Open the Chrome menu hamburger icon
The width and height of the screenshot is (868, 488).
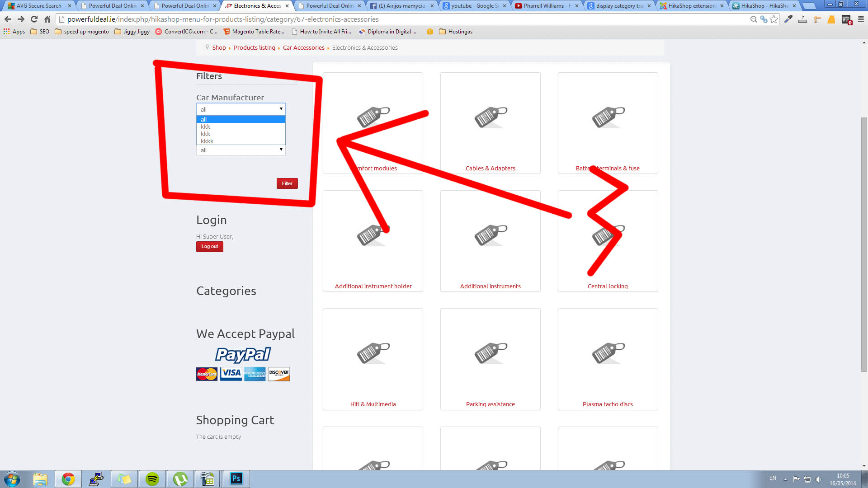point(861,19)
